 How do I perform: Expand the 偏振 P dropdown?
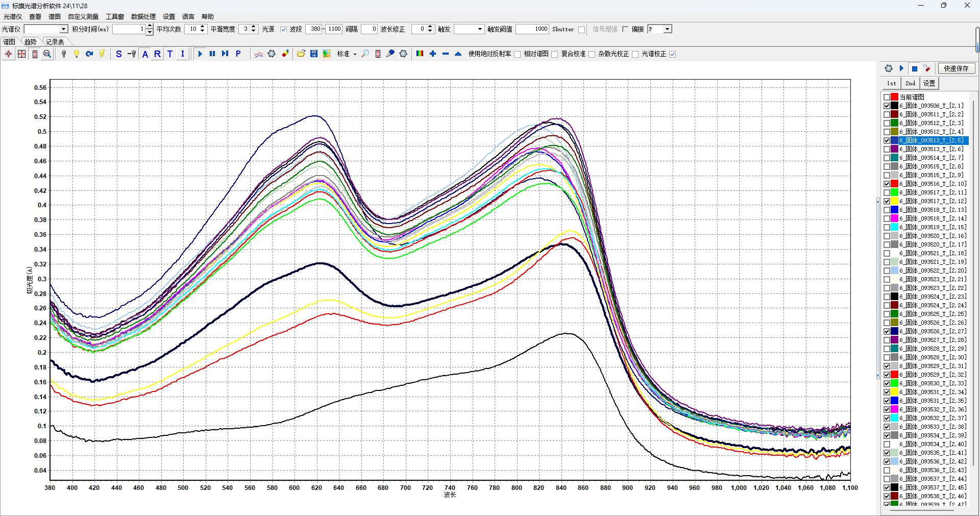point(667,29)
